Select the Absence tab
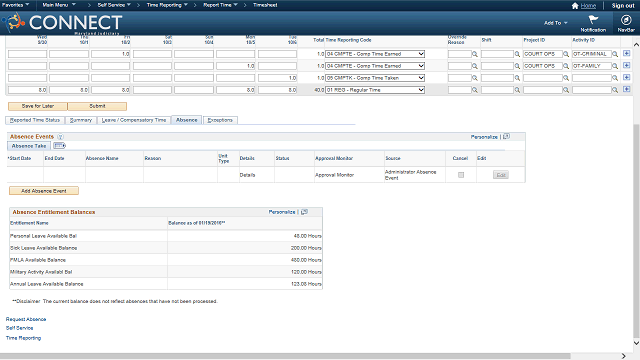The image size is (640, 360). [187, 120]
